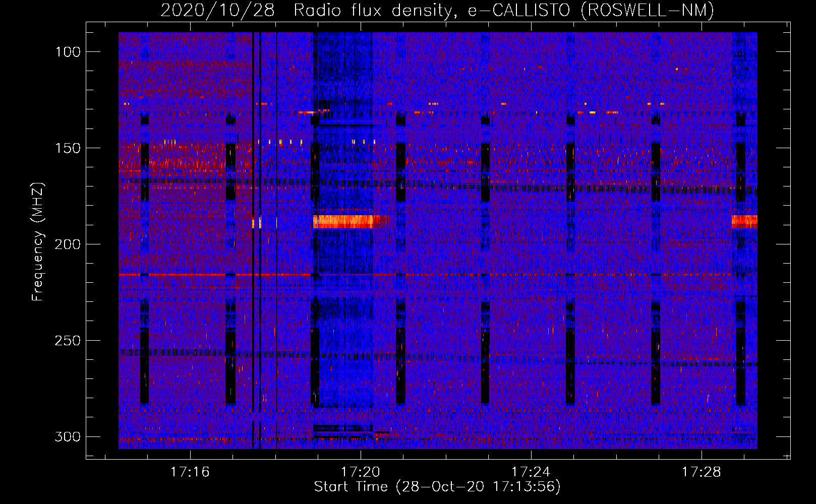Select the "Frequency (MHZ)" axis label
The height and width of the screenshot is (504, 816).
pyautogui.click(x=38, y=242)
